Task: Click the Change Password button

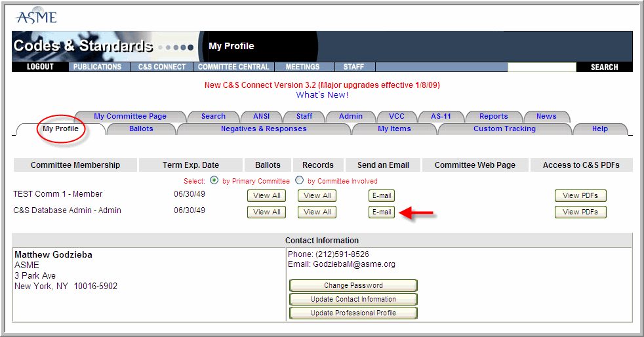Action: point(353,285)
